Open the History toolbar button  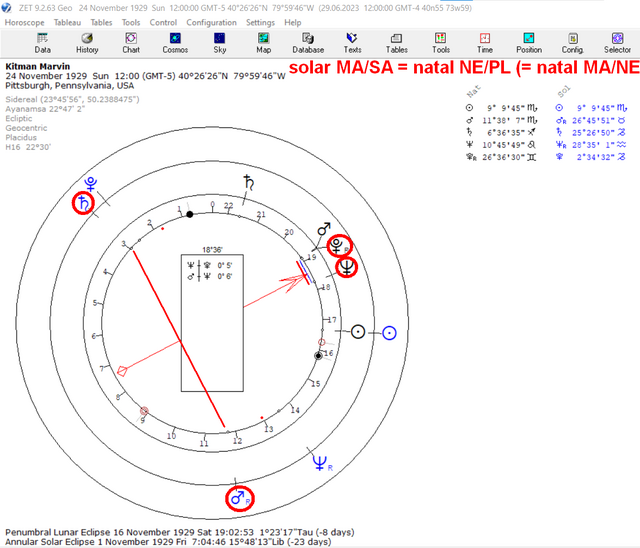[87, 43]
